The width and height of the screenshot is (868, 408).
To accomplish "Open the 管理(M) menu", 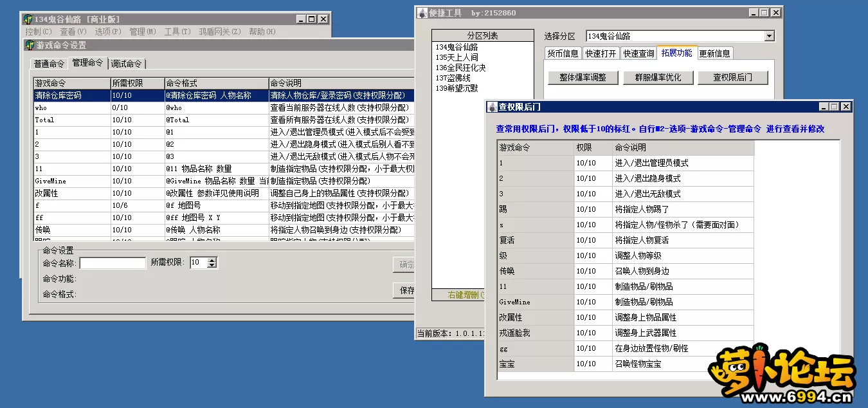I will (143, 32).
